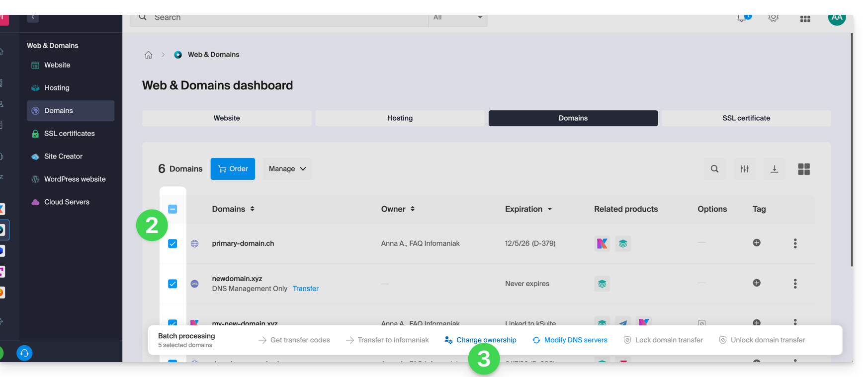
Task: Click the blue Order button
Action: coord(233,169)
